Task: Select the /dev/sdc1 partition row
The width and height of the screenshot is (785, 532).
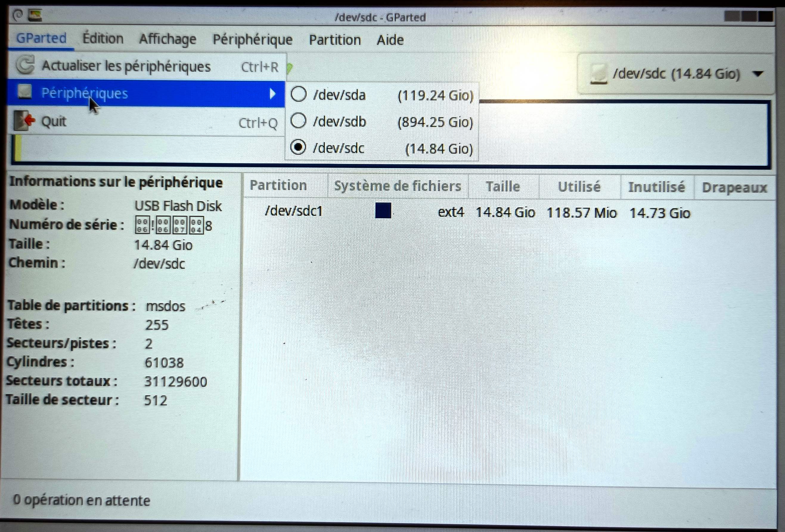Action: (294, 211)
